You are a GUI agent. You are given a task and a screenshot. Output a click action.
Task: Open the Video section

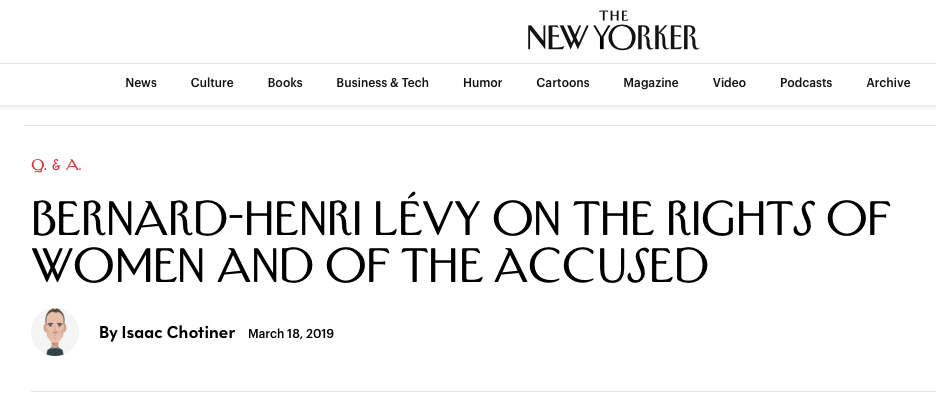(729, 83)
